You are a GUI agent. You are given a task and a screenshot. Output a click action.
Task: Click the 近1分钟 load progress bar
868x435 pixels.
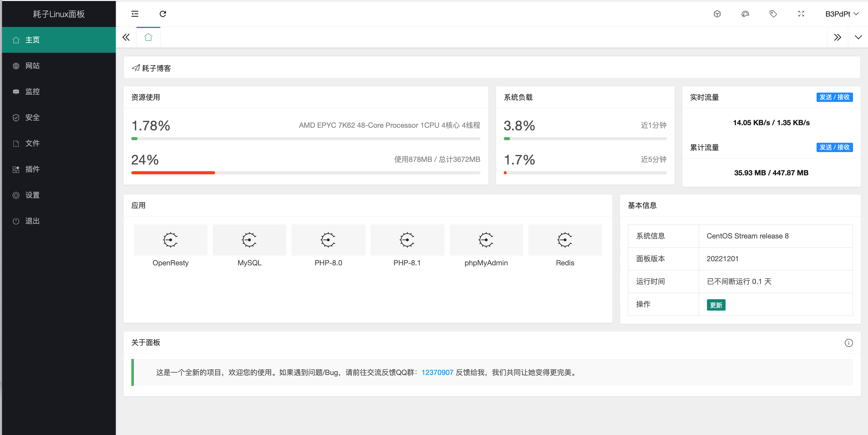tap(585, 139)
